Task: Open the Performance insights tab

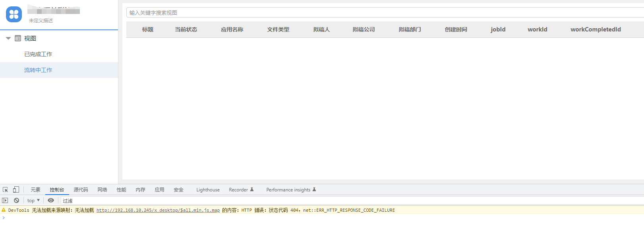Action: 291,190
